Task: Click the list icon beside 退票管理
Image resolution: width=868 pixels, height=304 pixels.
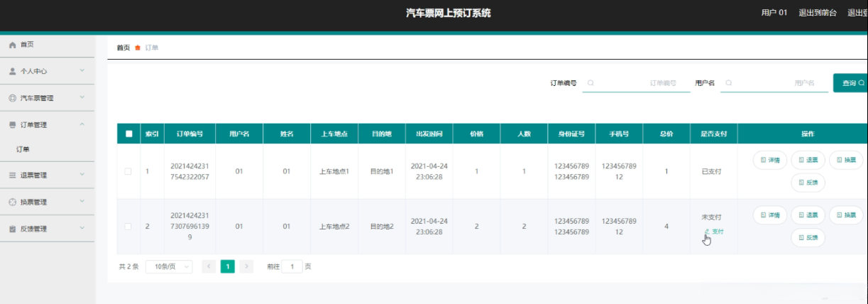Action: [x=12, y=175]
